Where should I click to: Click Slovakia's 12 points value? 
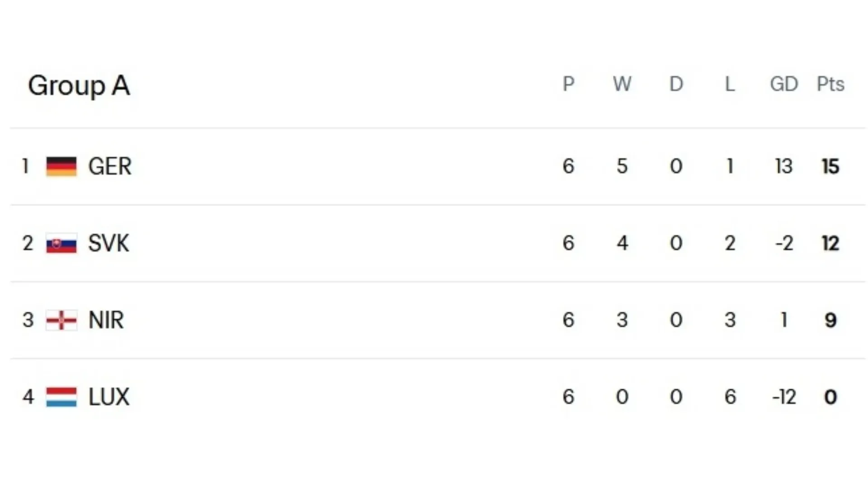(x=830, y=244)
